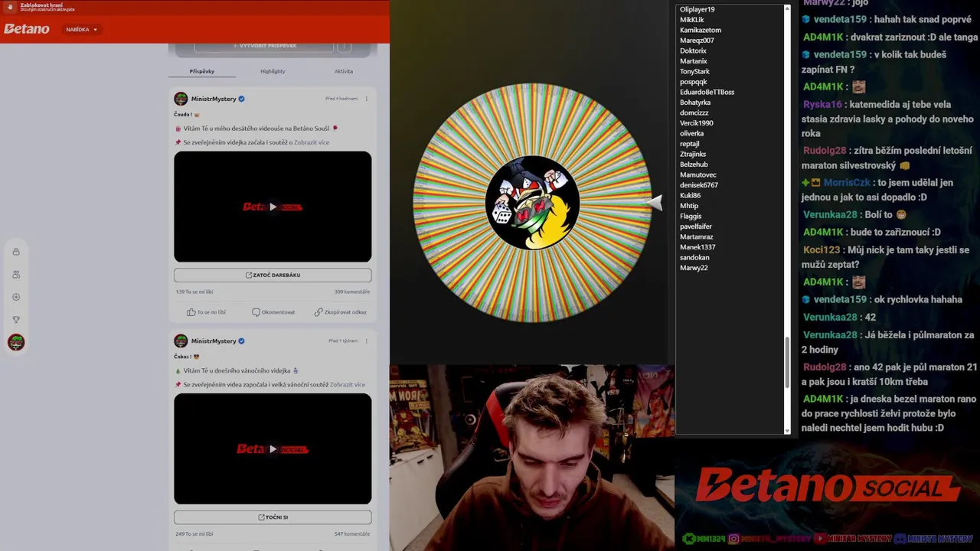Click the verified badge on first MinistrMystery post
This screenshot has height=551, width=980.
[241, 99]
